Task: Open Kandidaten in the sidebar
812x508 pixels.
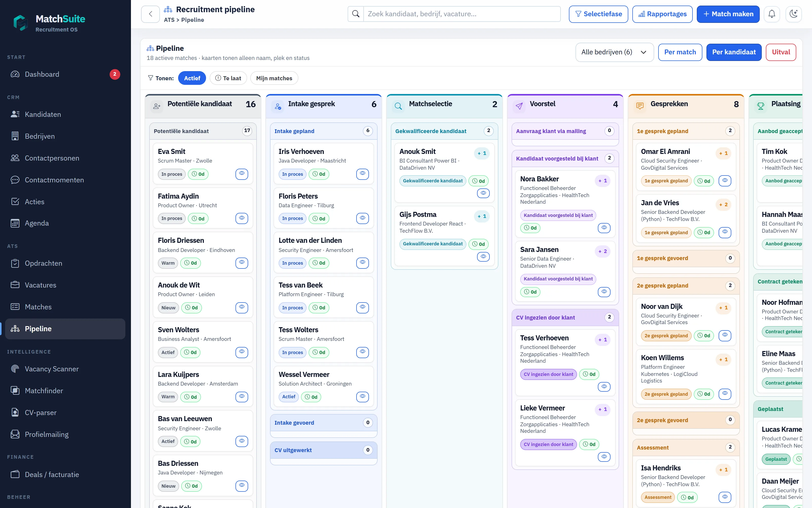Action: pyautogui.click(x=65, y=114)
